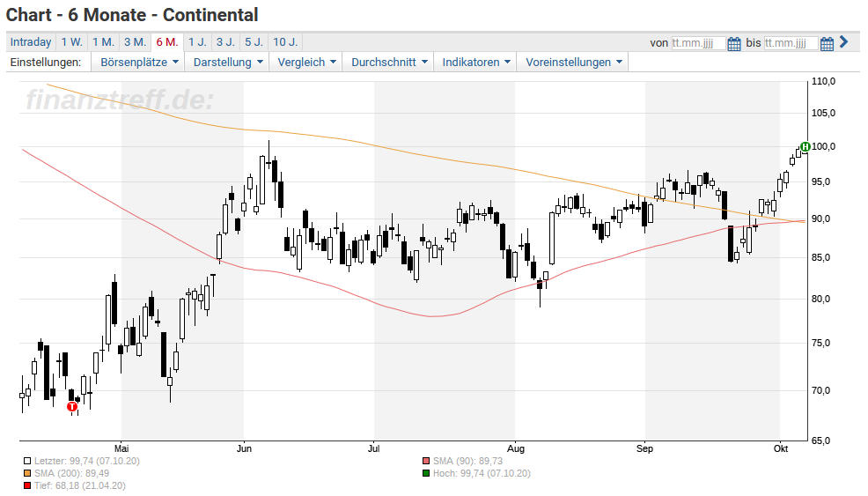Click 'SMA (90): 89,73' legend text
868x496 pixels.
tap(467, 461)
